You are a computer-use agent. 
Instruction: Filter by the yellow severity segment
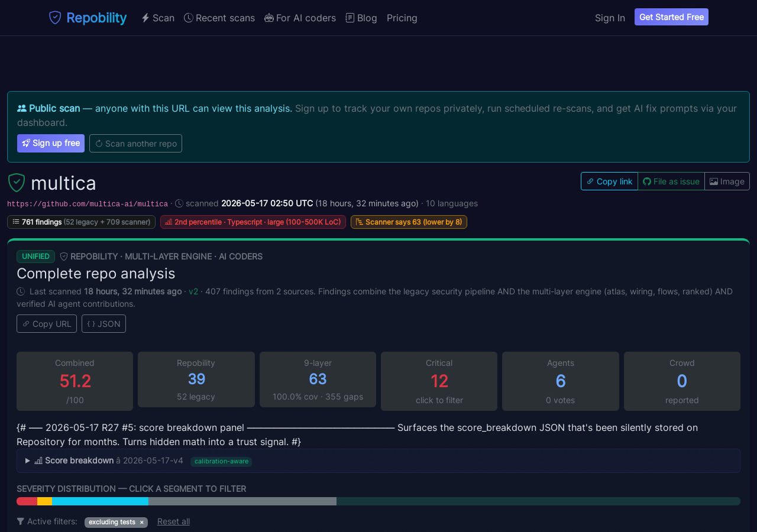click(x=44, y=501)
